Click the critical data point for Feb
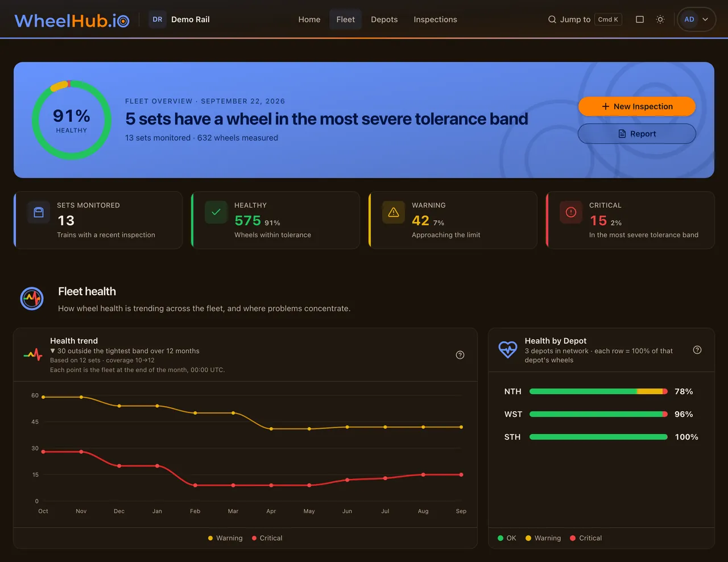This screenshot has height=562, width=728. [195, 485]
